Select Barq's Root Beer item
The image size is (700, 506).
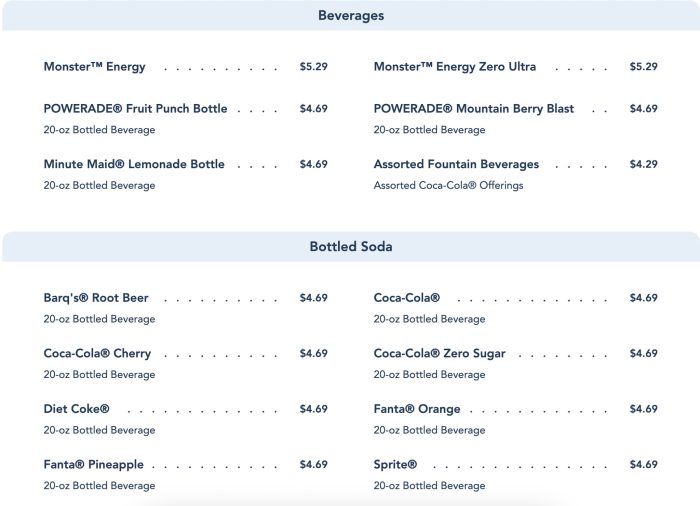click(96, 298)
